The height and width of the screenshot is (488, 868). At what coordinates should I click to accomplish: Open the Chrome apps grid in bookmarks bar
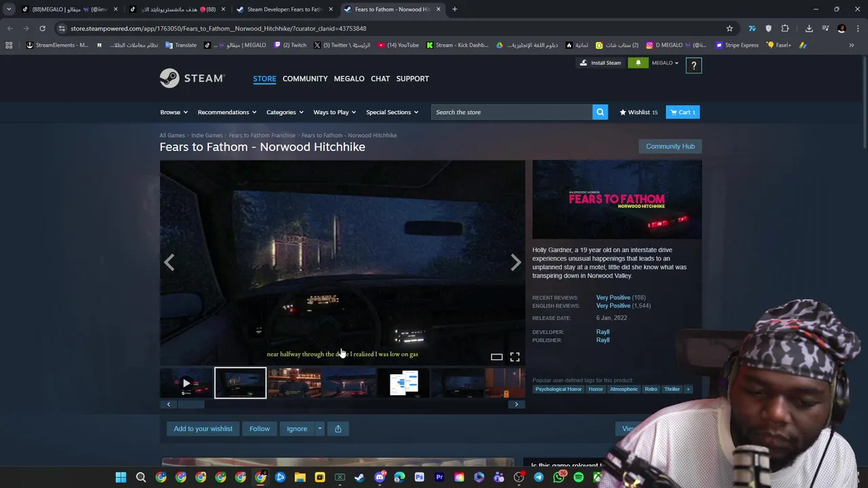[9, 45]
